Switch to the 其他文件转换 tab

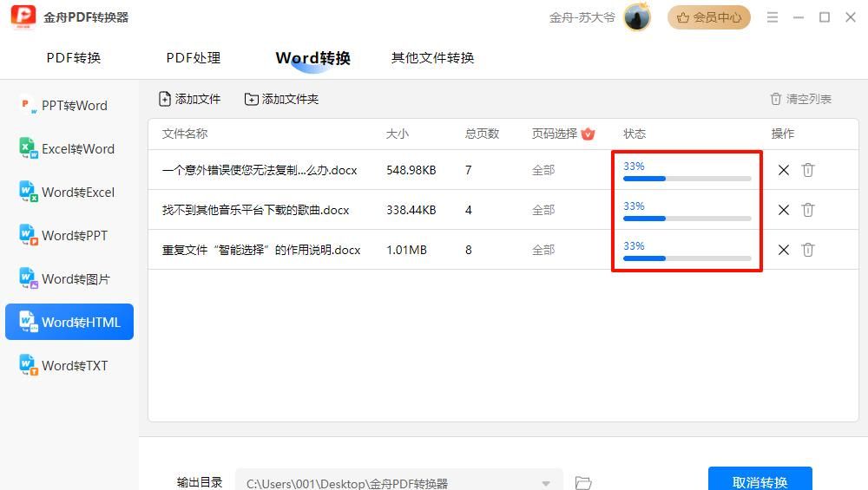point(432,58)
